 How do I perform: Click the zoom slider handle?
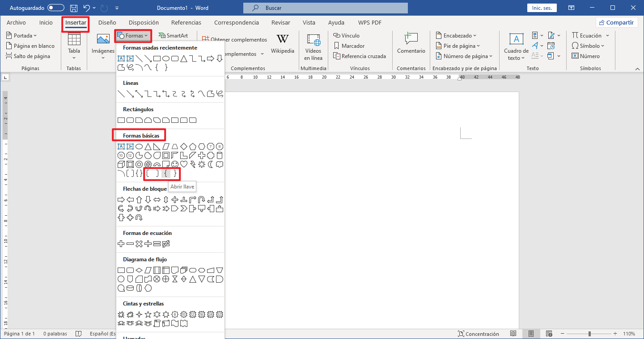tap(590, 334)
